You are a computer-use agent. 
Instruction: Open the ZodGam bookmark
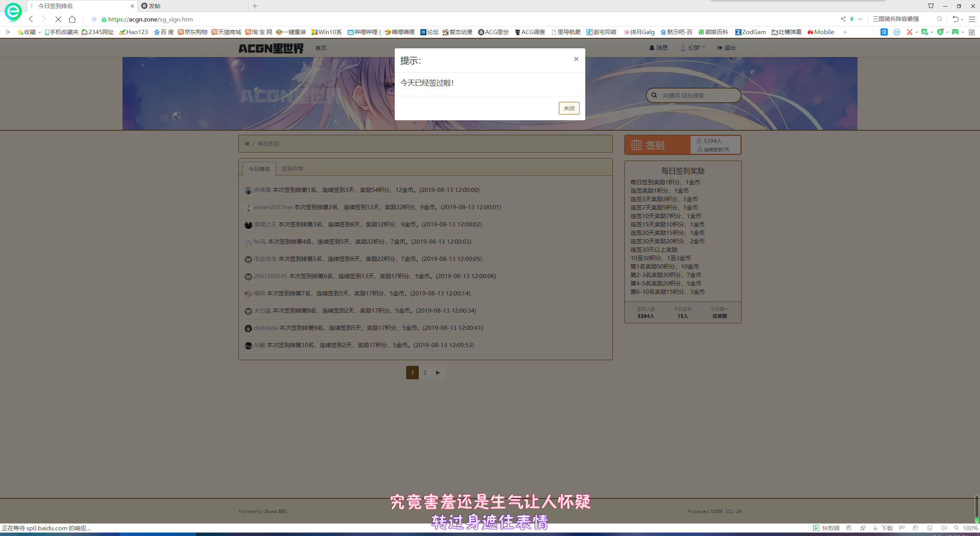750,32
